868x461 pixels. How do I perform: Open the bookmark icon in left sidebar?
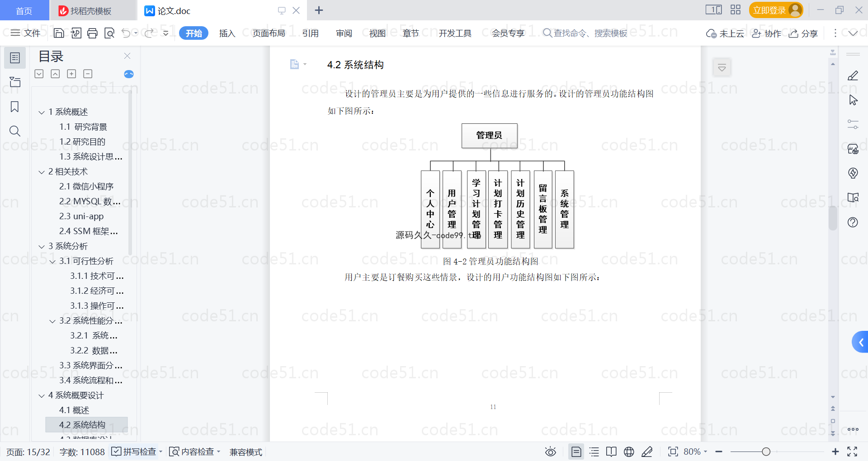(15, 107)
